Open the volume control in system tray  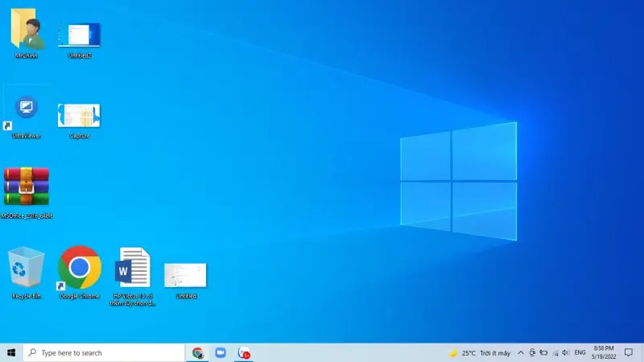566,353
